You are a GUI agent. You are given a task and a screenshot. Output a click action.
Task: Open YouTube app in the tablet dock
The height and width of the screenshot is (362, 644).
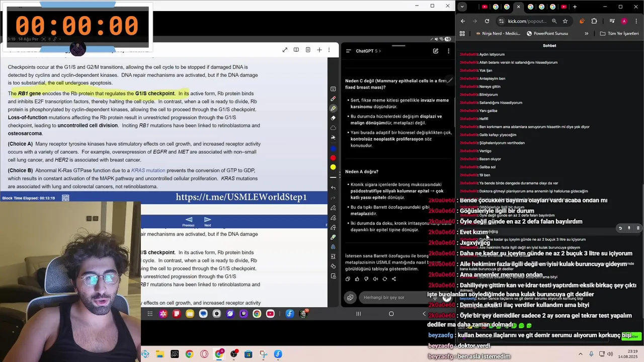270,314
